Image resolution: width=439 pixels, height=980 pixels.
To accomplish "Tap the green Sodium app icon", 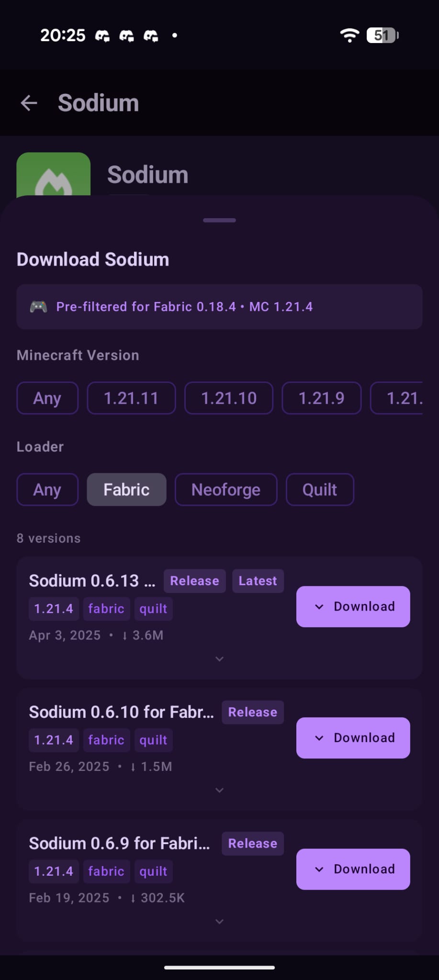I will [53, 175].
